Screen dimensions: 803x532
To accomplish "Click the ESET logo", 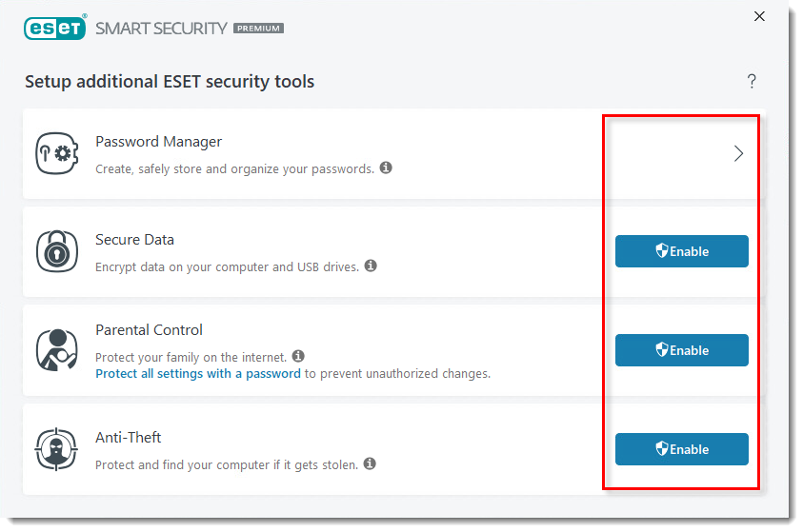I will click(55, 28).
